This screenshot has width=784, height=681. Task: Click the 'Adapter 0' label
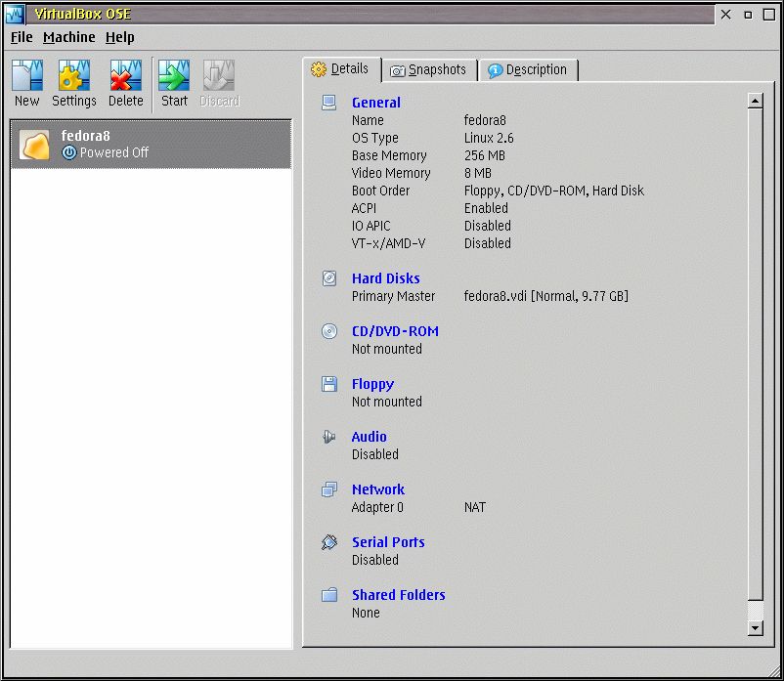pos(377,507)
